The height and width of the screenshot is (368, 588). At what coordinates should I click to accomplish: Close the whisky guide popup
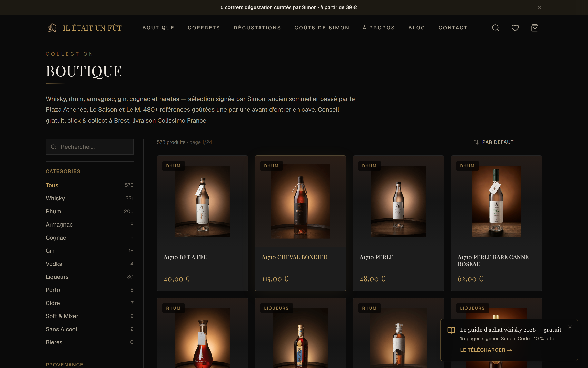click(570, 327)
